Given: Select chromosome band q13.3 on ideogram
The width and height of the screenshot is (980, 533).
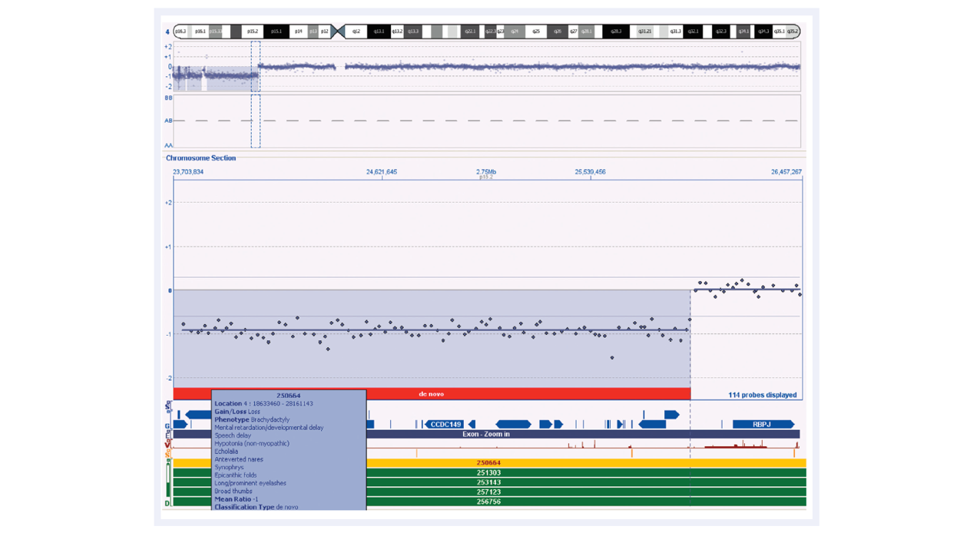Looking at the screenshot, I should (413, 31).
